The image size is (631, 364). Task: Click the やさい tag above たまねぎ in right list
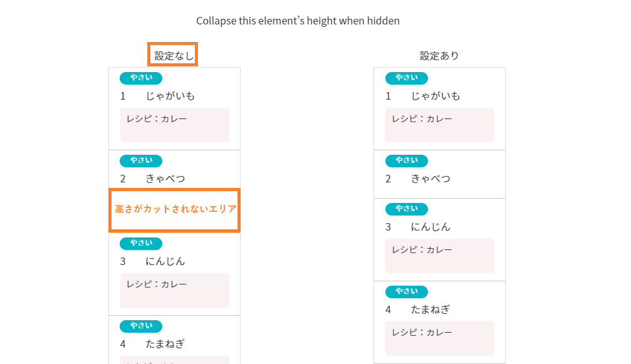(x=407, y=291)
